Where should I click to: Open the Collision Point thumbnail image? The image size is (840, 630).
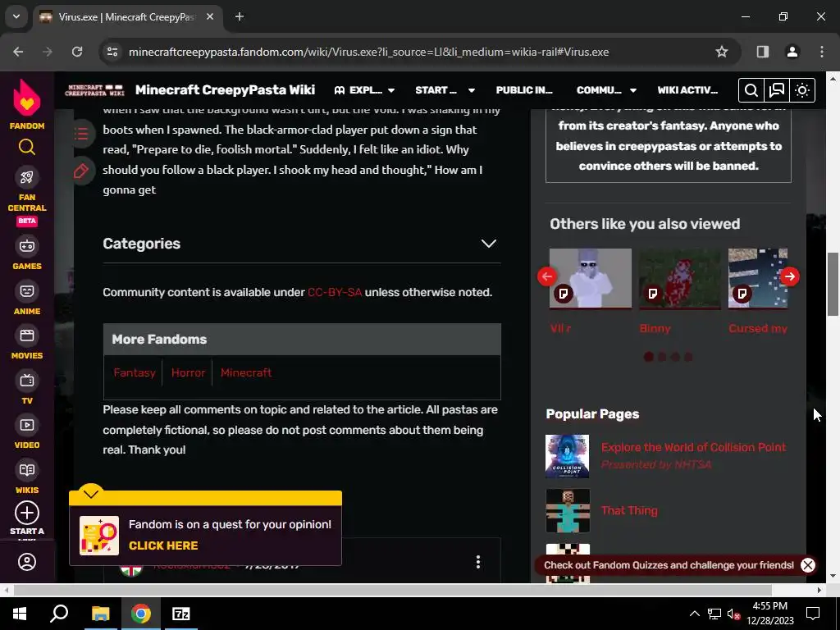pos(568,456)
